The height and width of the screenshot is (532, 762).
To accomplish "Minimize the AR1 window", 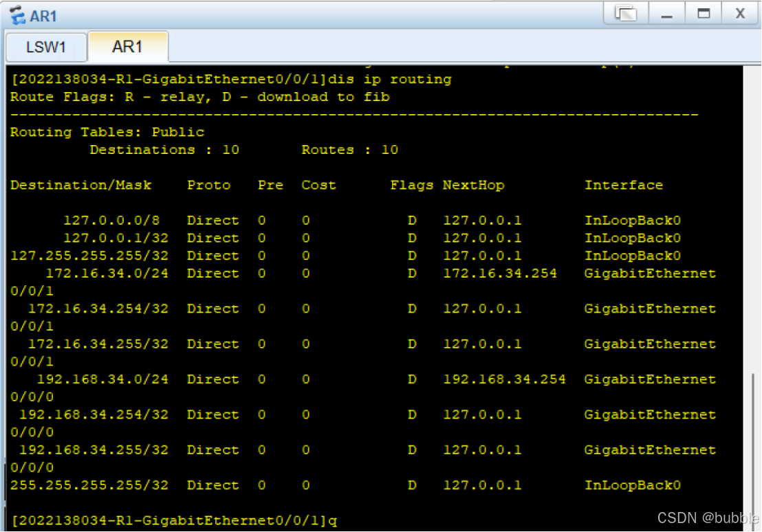I will (x=667, y=13).
